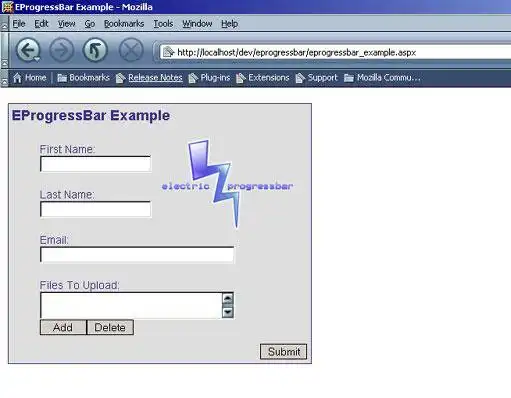Click the Stop loading button

click(x=131, y=50)
